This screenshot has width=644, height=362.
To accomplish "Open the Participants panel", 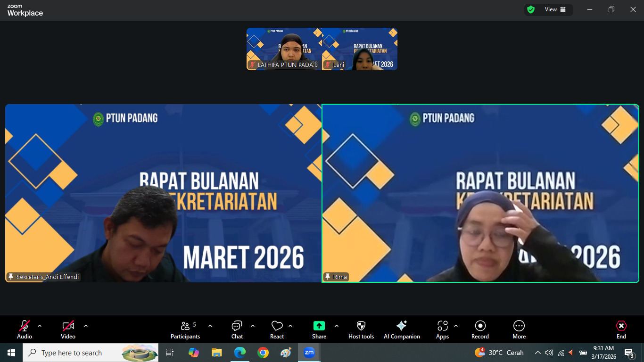I will pyautogui.click(x=185, y=329).
